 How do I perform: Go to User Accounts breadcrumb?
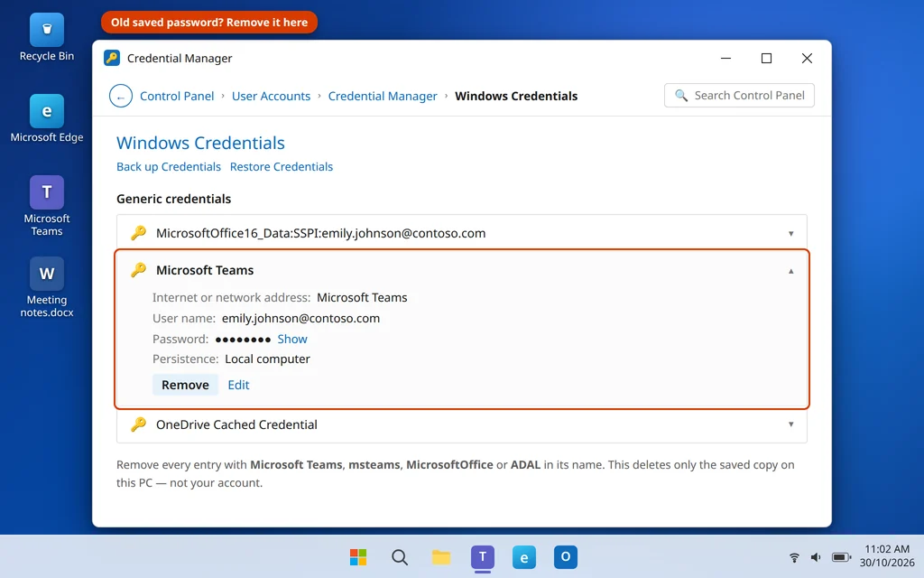[x=271, y=96]
